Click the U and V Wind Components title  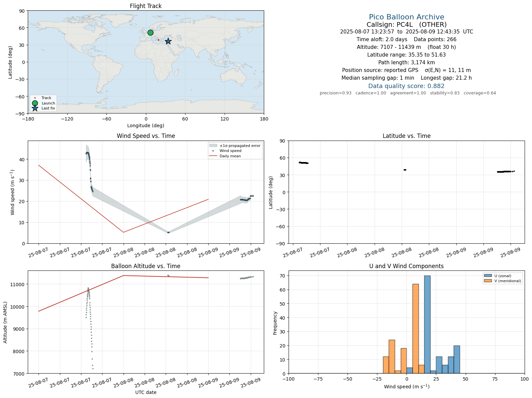click(x=406, y=266)
